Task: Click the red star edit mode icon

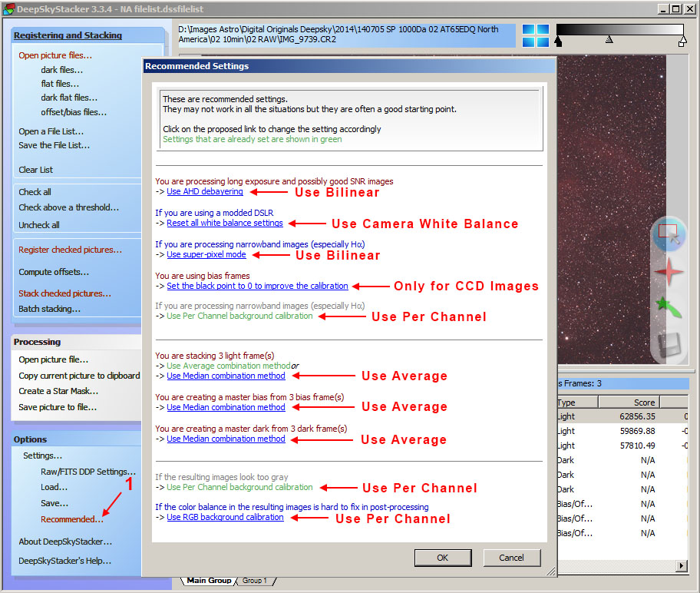Action: 669,272
